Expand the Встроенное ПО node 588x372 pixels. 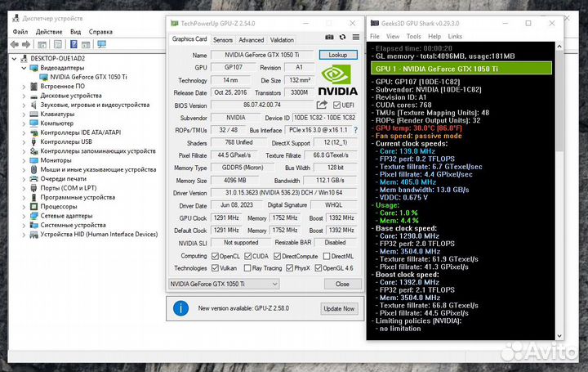pyautogui.click(x=24, y=87)
